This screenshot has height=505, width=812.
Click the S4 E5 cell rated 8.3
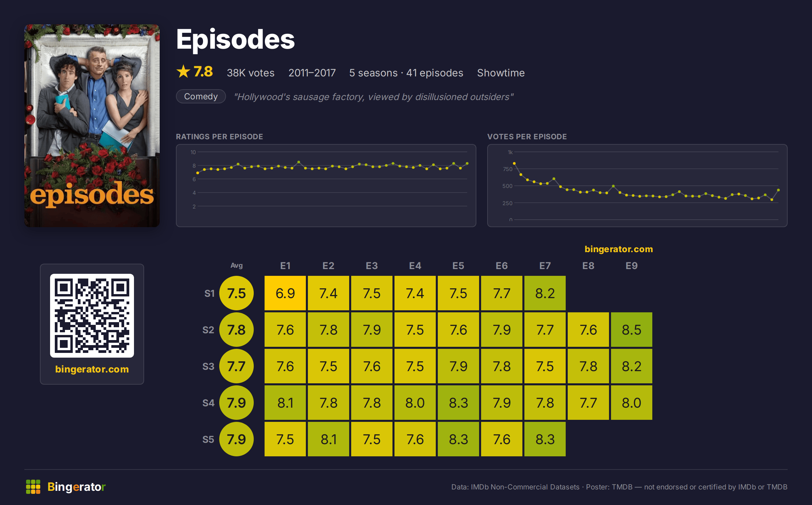[x=458, y=403]
